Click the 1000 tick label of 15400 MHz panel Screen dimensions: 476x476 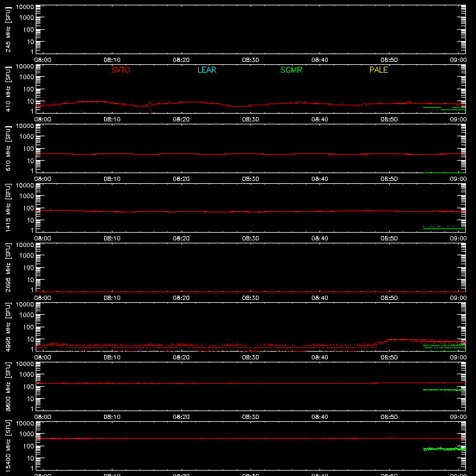[x=27, y=434]
